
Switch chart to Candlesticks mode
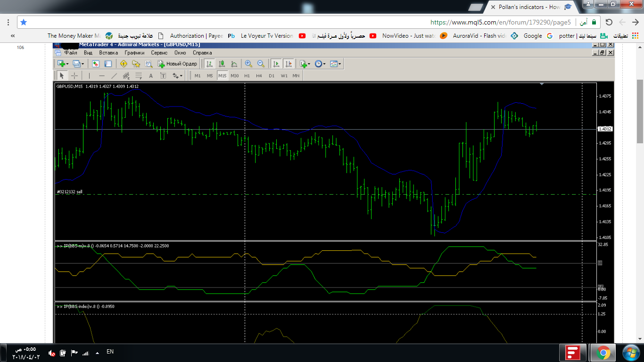pos(222,64)
